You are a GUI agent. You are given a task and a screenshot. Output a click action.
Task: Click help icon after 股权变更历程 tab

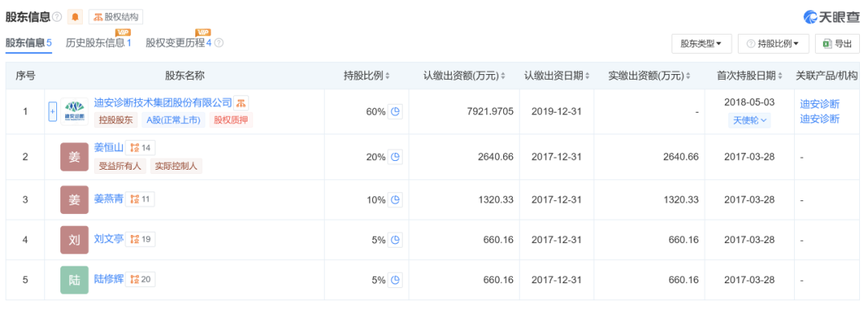coord(219,43)
